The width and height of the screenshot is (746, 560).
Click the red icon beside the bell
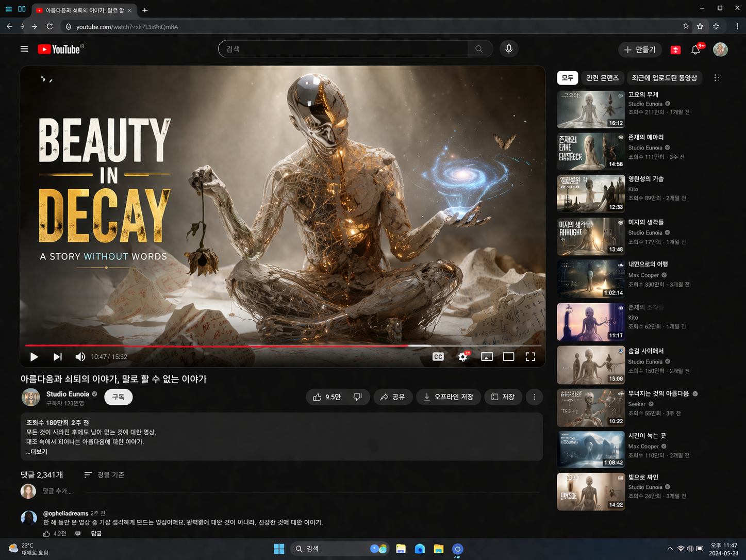675,50
